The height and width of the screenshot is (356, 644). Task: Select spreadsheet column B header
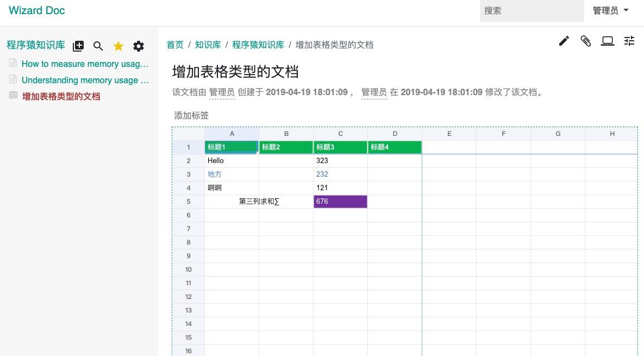286,134
